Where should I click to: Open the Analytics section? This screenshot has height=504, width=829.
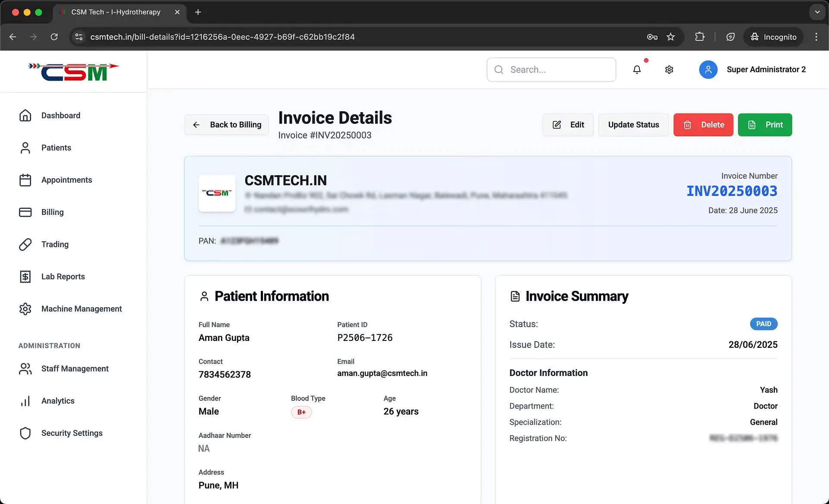(x=58, y=401)
